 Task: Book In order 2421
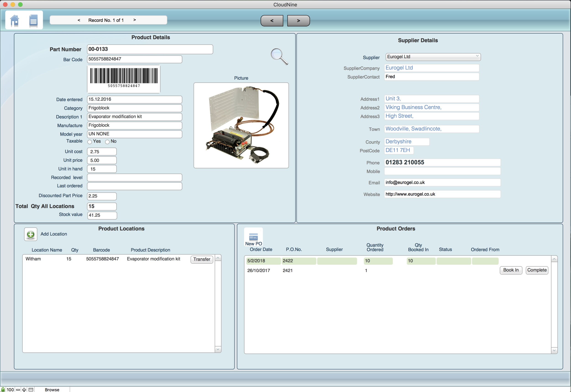511,270
